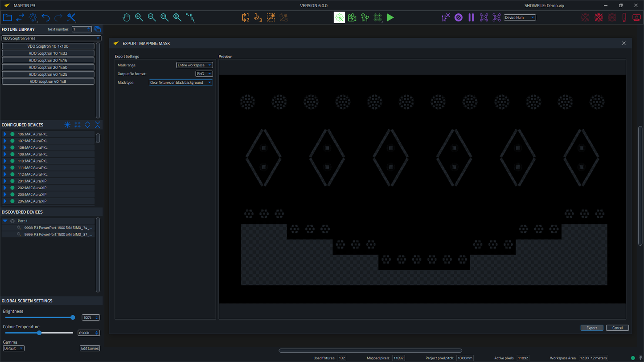Click the red device stick icon
Image resolution: width=644 pixels, height=362 pixels.
(624, 17)
